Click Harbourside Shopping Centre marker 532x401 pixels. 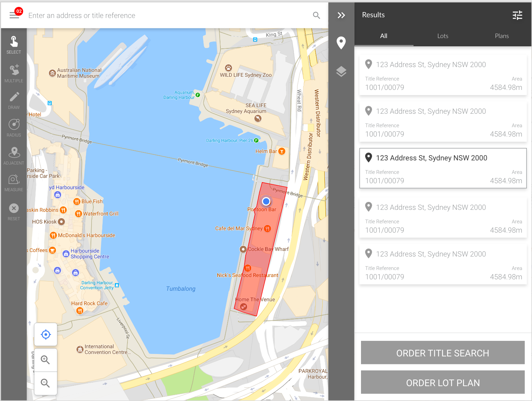(66, 254)
